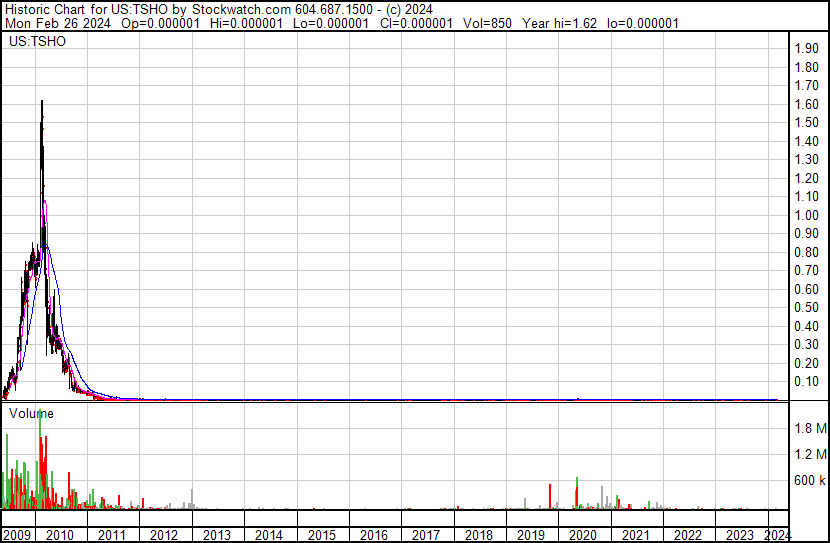The image size is (830, 543).
Task: Click the 0.40 price axis label
Action: (807, 326)
